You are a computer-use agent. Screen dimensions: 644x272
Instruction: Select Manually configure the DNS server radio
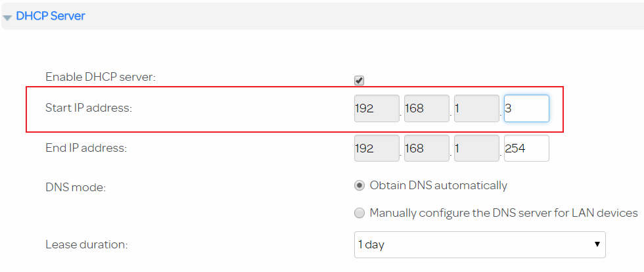pos(359,213)
